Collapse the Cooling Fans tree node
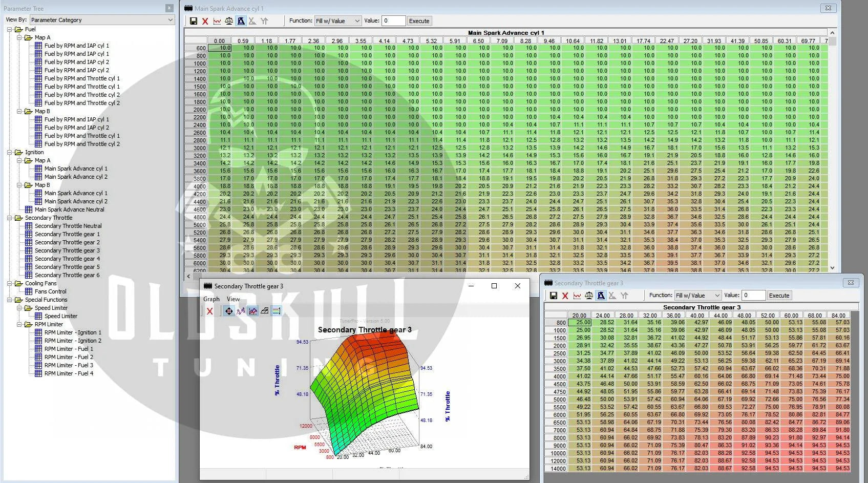 (x=10, y=283)
